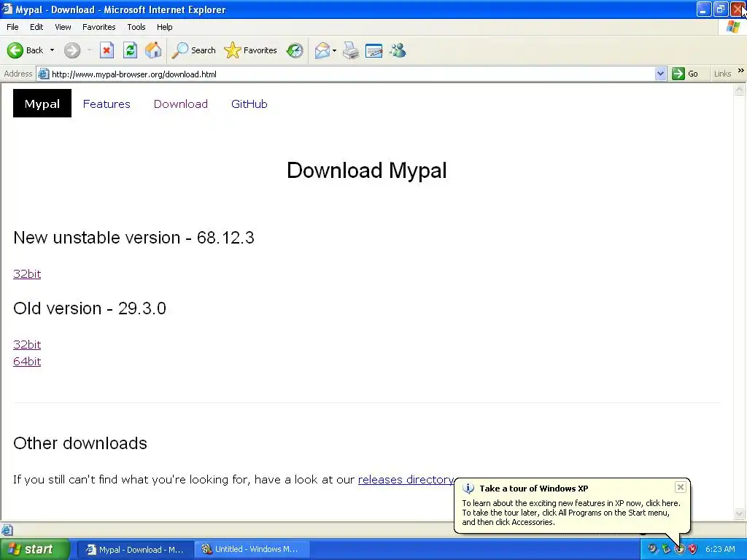Screen dimensions: 747x560
Task: Close the Windows XP tour balloon
Action: tap(681, 486)
